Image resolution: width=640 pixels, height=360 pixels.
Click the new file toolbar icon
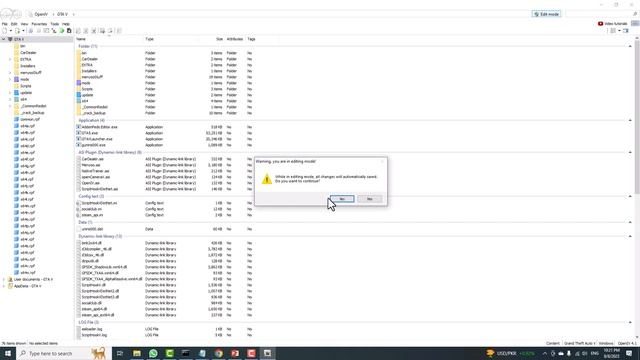pyautogui.click(x=4, y=31)
